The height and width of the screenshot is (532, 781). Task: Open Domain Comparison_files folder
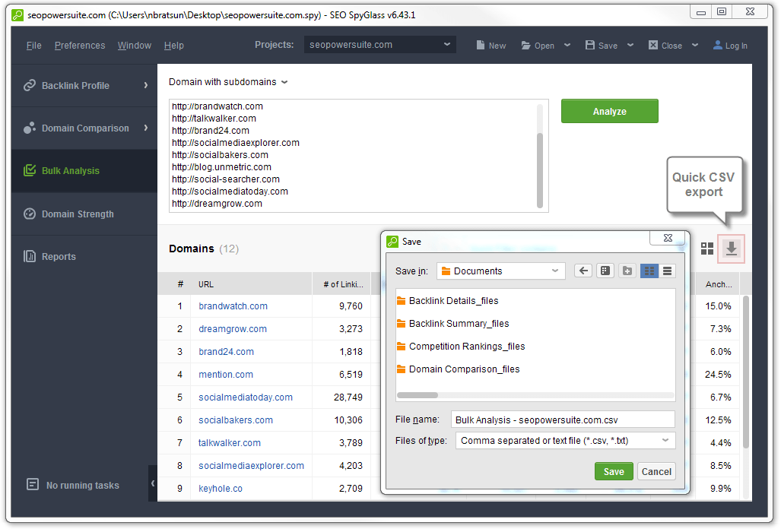pos(459,369)
